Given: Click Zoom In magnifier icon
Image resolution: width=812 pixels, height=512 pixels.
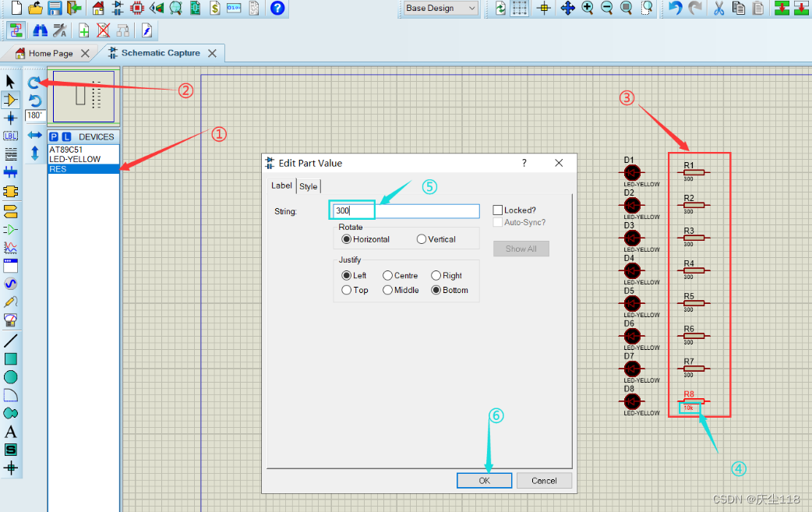Looking at the screenshot, I should pyautogui.click(x=588, y=8).
